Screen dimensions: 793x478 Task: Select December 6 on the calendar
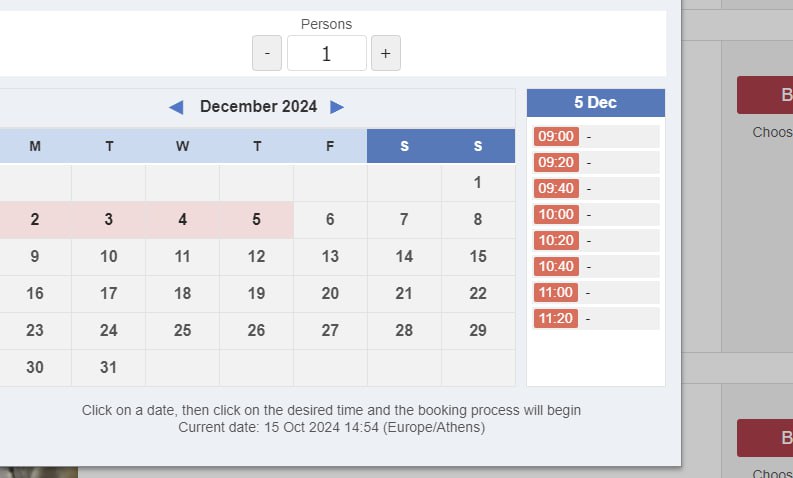[x=330, y=220]
